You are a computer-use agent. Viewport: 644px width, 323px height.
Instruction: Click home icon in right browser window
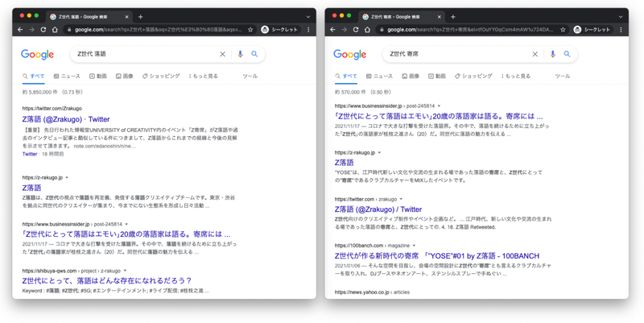(367, 30)
